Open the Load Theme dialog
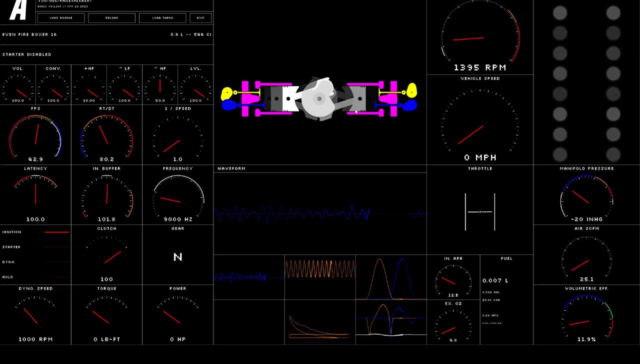The image size is (640, 364). coord(162,18)
